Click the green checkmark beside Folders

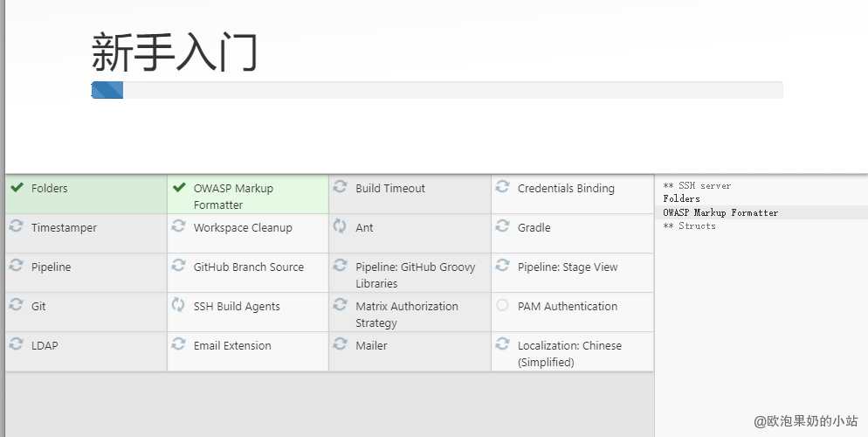pos(17,187)
